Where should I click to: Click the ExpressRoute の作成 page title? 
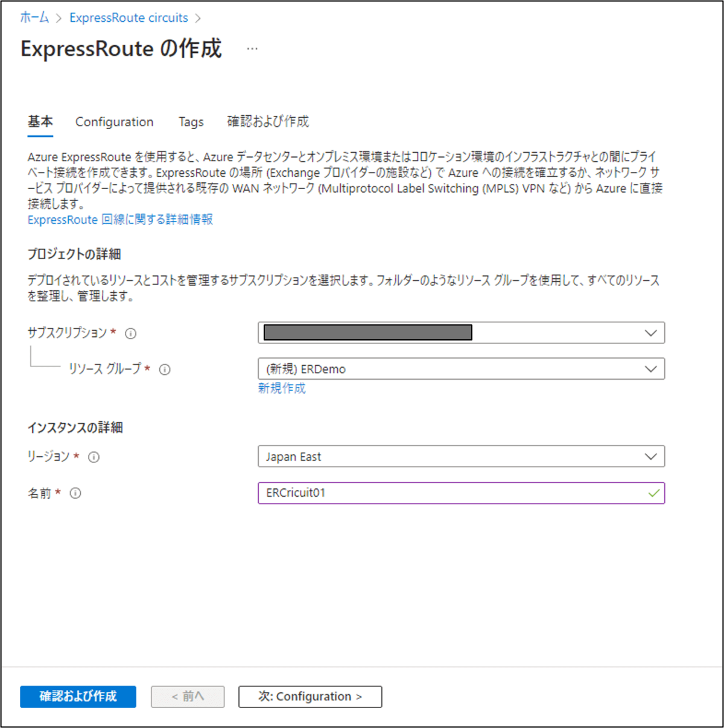click(x=121, y=49)
